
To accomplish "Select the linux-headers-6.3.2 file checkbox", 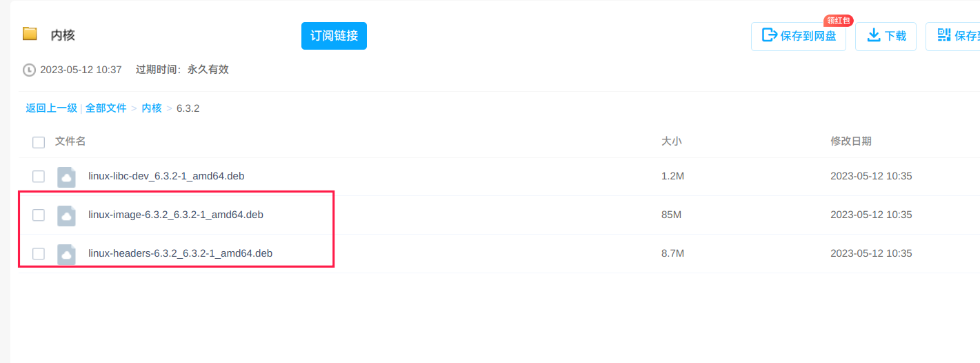I will 39,254.
